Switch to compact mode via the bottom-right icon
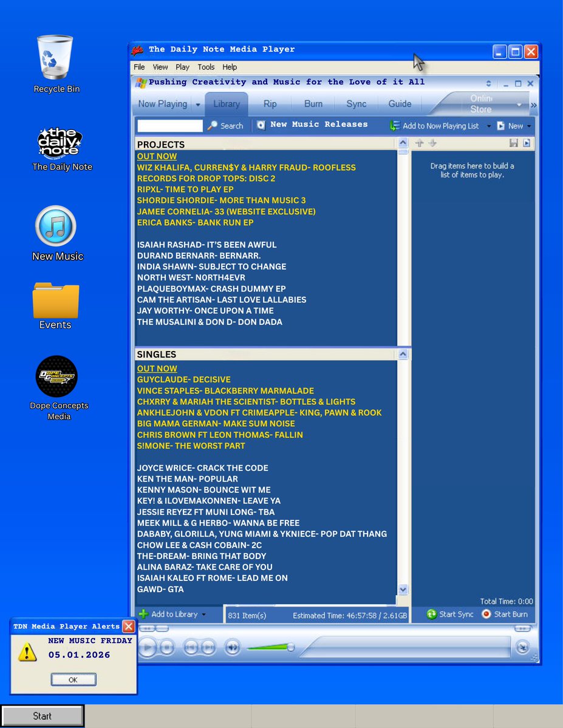This screenshot has width=563, height=728. click(x=522, y=647)
